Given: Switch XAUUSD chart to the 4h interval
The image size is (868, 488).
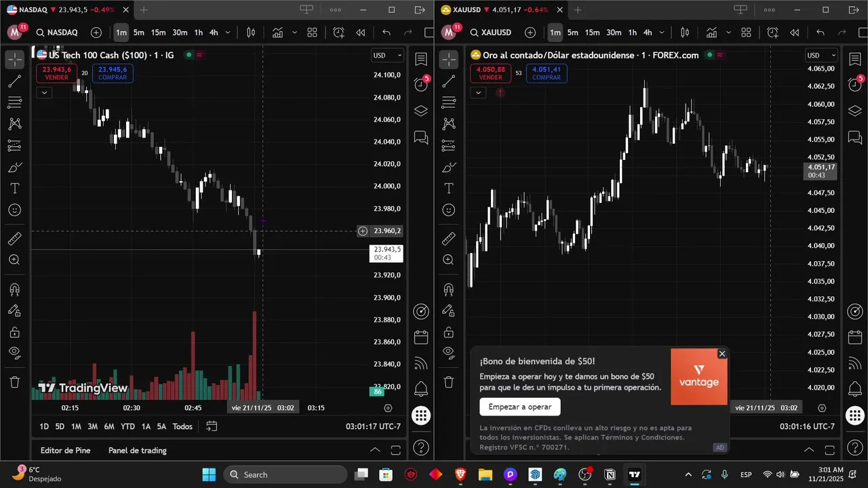Looking at the screenshot, I should pyautogui.click(x=648, y=33).
